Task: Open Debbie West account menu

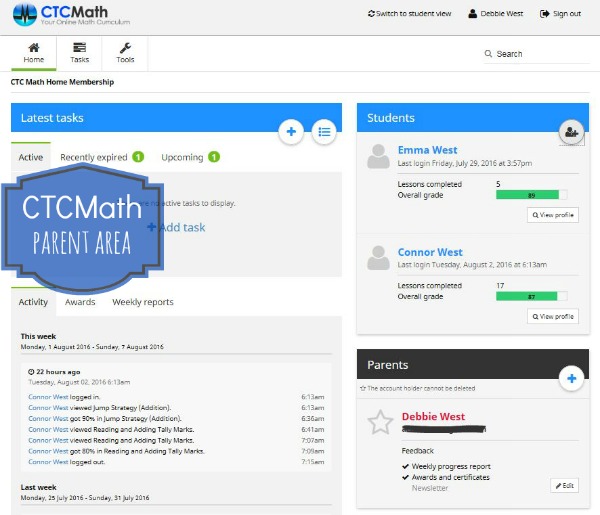Action: 496,14
